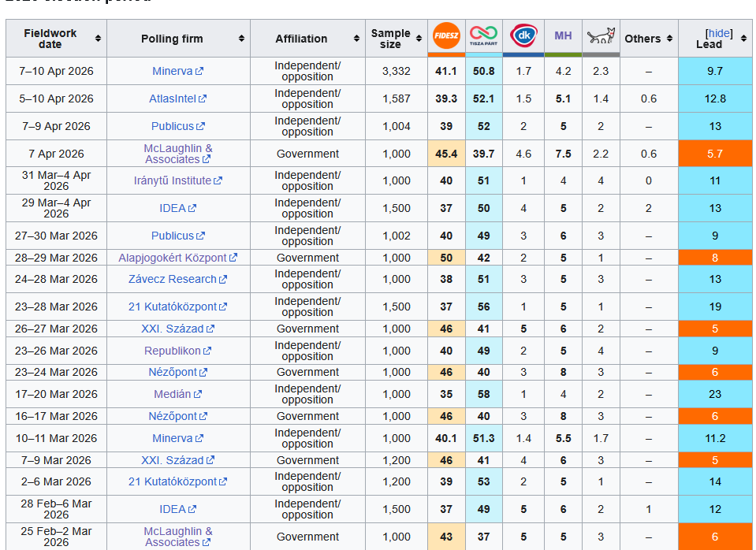756x550 pixels.
Task: Click the 19 lead cell
Action: click(x=715, y=307)
